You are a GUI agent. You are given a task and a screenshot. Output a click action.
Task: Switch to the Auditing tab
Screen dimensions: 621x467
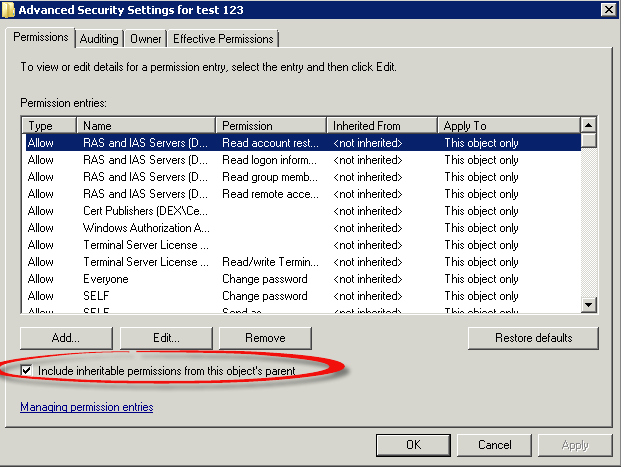click(x=99, y=39)
